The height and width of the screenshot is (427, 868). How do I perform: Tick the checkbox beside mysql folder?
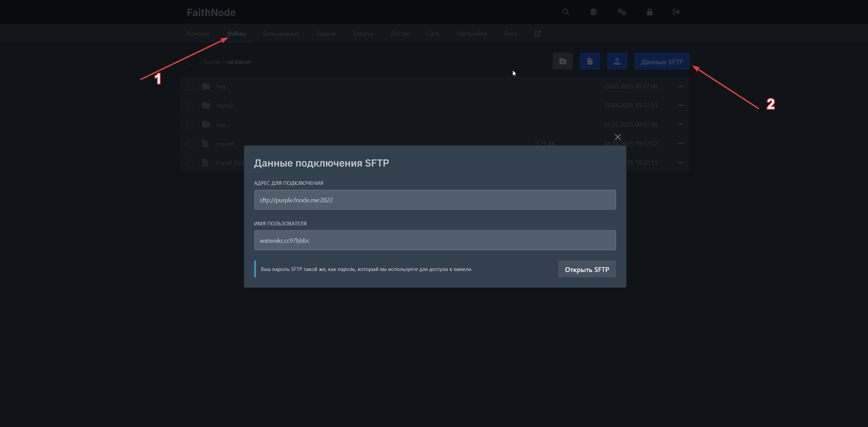[x=190, y=106]
